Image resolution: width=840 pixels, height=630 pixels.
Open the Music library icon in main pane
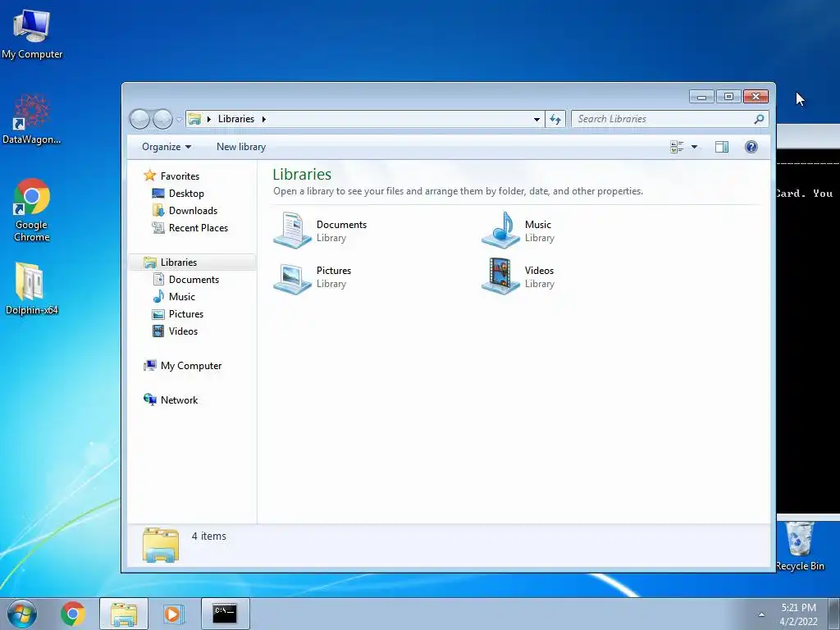pos(500,231)
